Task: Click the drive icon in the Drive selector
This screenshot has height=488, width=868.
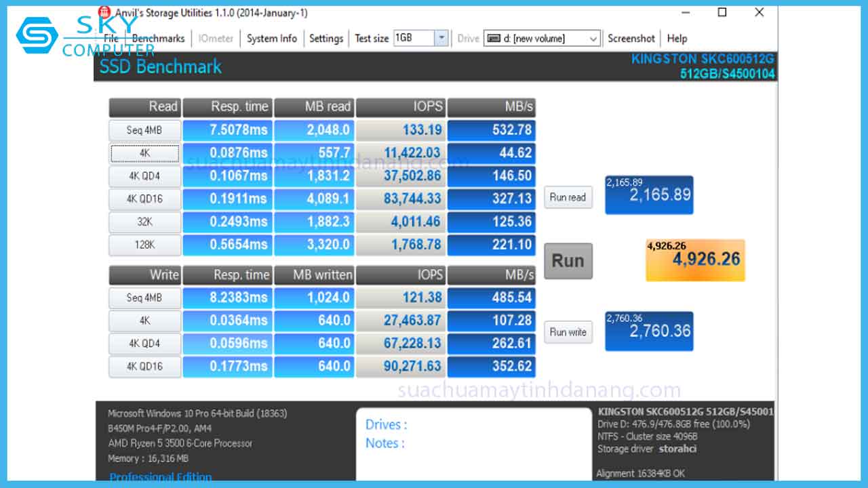Action: (494, 39)
